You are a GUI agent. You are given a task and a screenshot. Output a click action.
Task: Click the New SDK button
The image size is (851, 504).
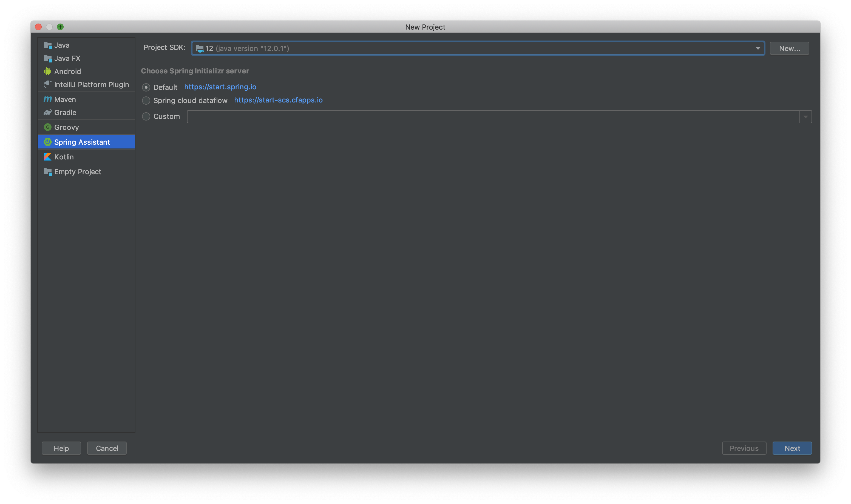(x=789, y=48)
